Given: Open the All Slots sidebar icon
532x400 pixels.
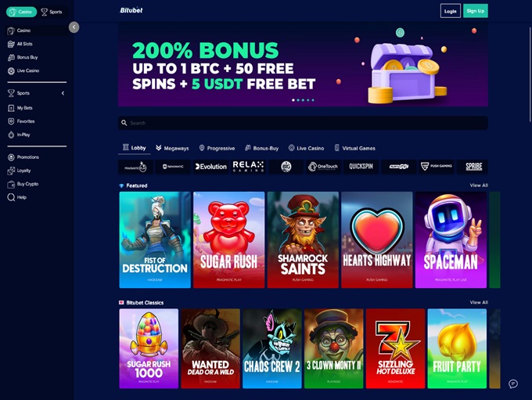Looking at the screenshot, I should [11, 44].
